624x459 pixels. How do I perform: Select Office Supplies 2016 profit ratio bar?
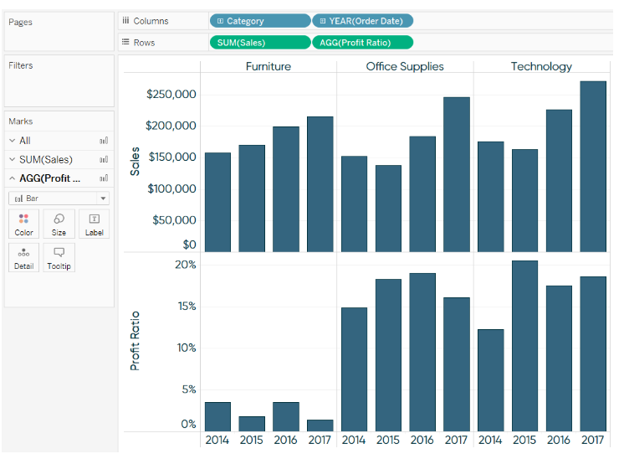pos(422,352)
